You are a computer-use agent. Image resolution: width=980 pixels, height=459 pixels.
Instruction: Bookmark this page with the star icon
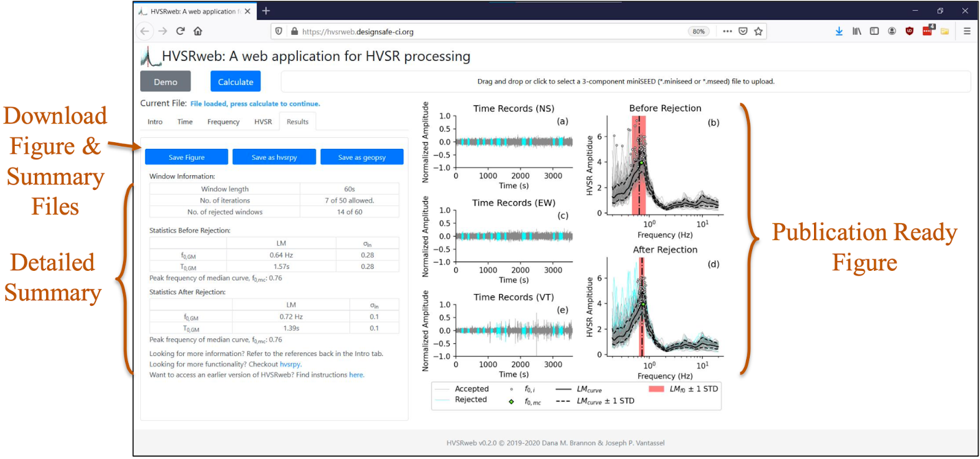pos(758,31)
